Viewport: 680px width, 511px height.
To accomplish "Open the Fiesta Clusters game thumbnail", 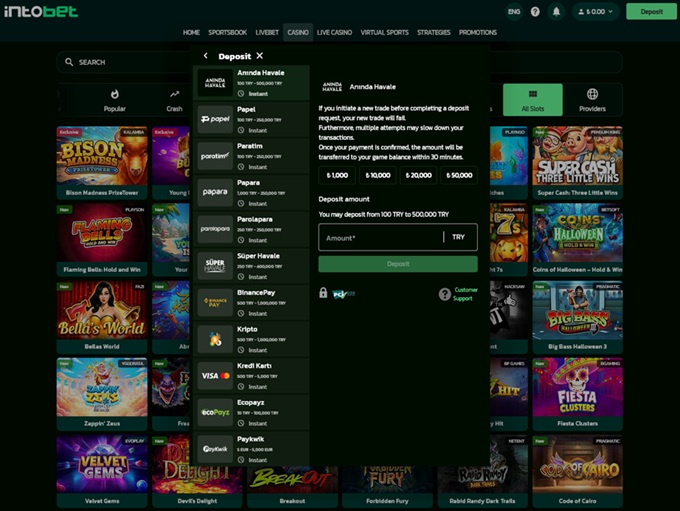I will click(577, 389).
